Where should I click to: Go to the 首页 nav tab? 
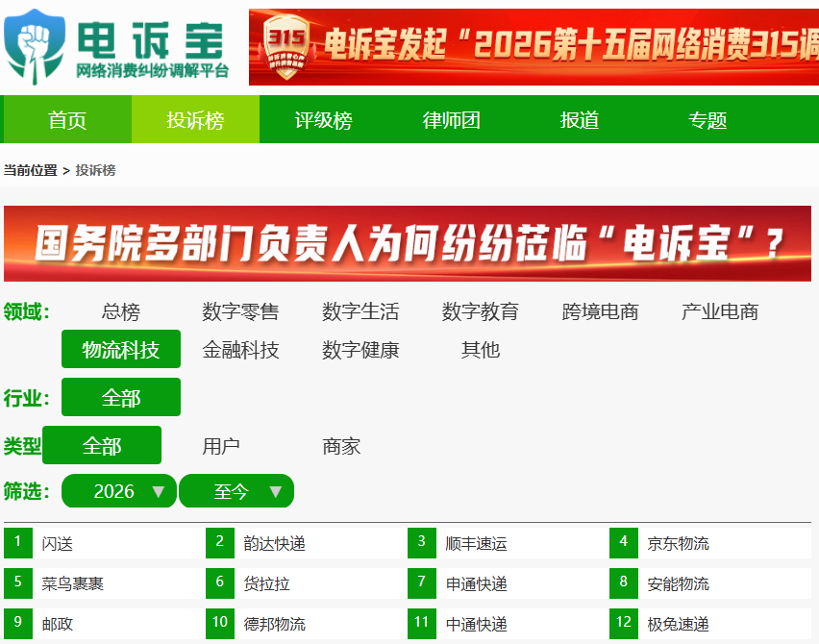point(67,119)
